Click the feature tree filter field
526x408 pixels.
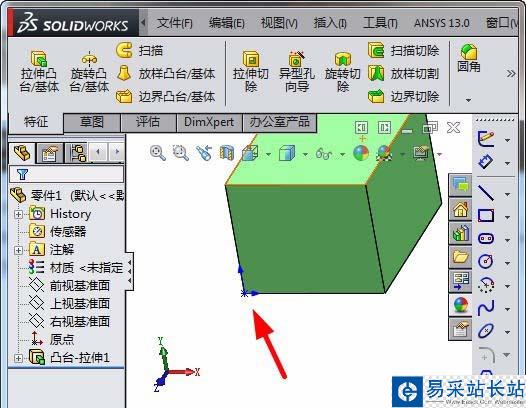pyautogui.click(x=66, y=174)
